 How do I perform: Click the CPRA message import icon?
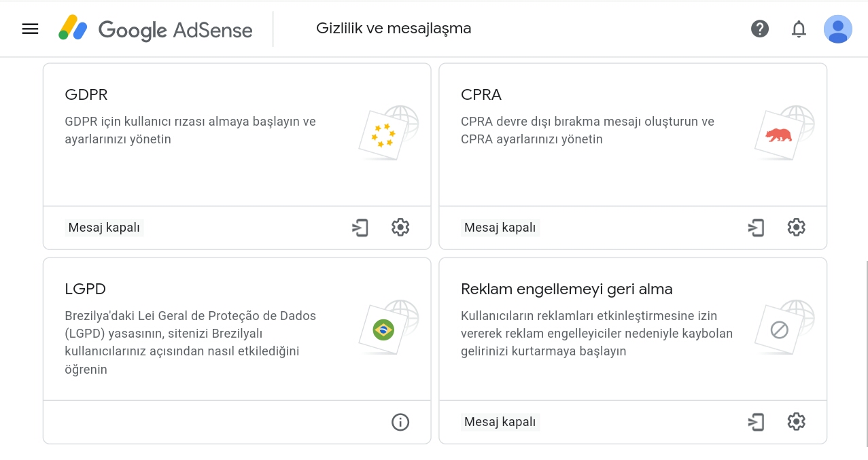point(756,228)
